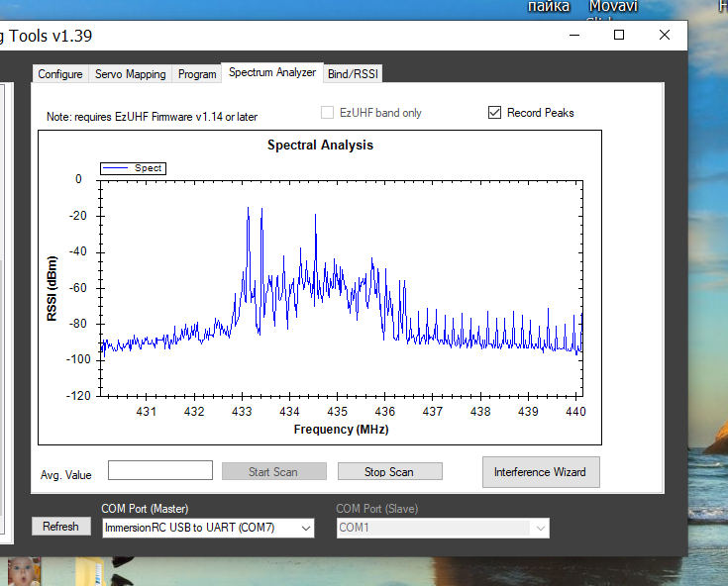
Task: Close the Tools v1.39 window
Action: 665,35
